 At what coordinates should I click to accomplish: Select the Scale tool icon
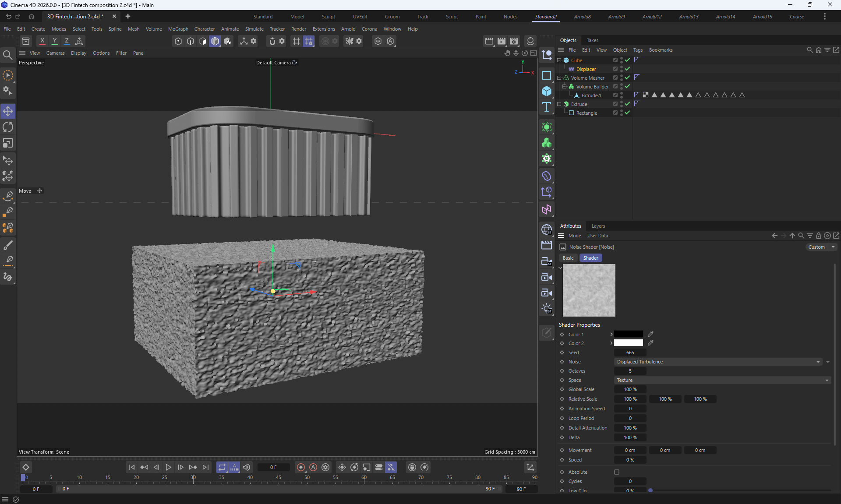[x=8, y=143]
